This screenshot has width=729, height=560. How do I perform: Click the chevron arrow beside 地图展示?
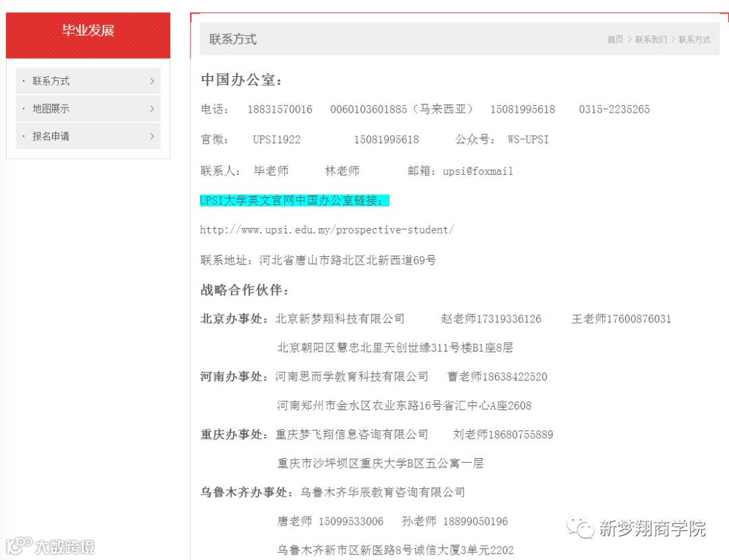click(152, 109)
